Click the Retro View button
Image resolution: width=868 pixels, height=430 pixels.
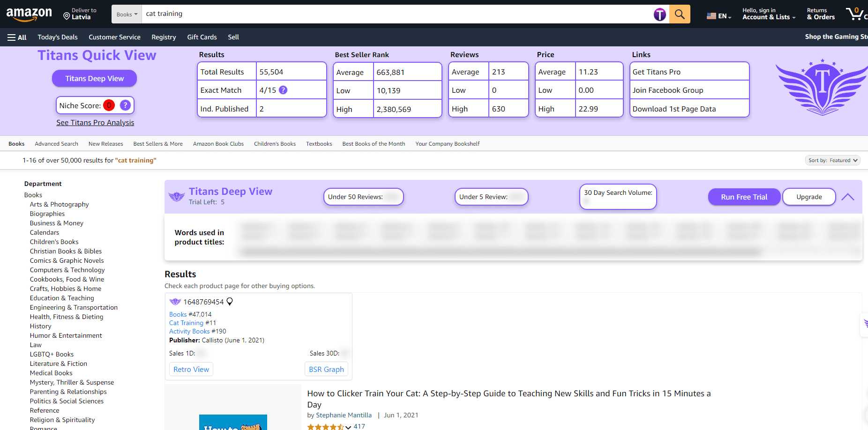(191, 369)
